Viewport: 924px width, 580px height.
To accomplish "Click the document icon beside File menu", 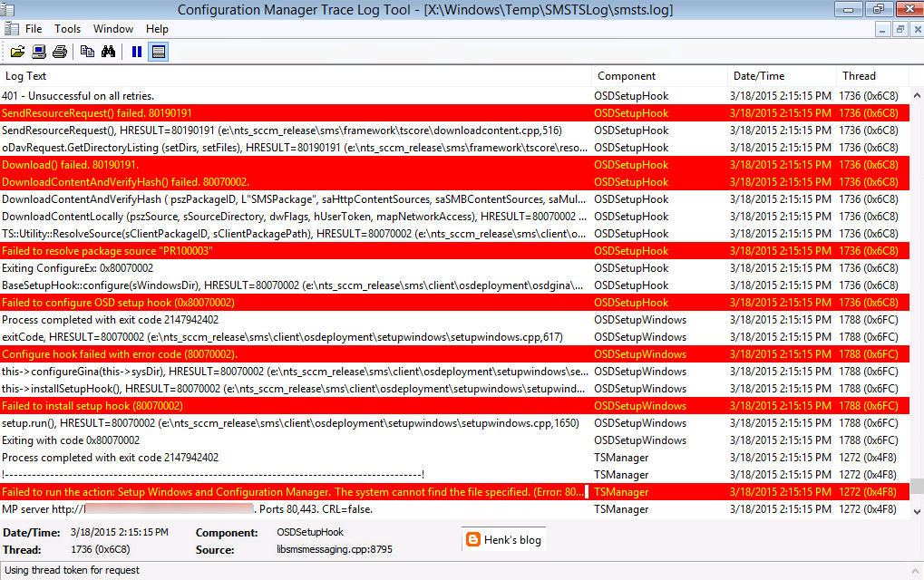I will 11,28.
